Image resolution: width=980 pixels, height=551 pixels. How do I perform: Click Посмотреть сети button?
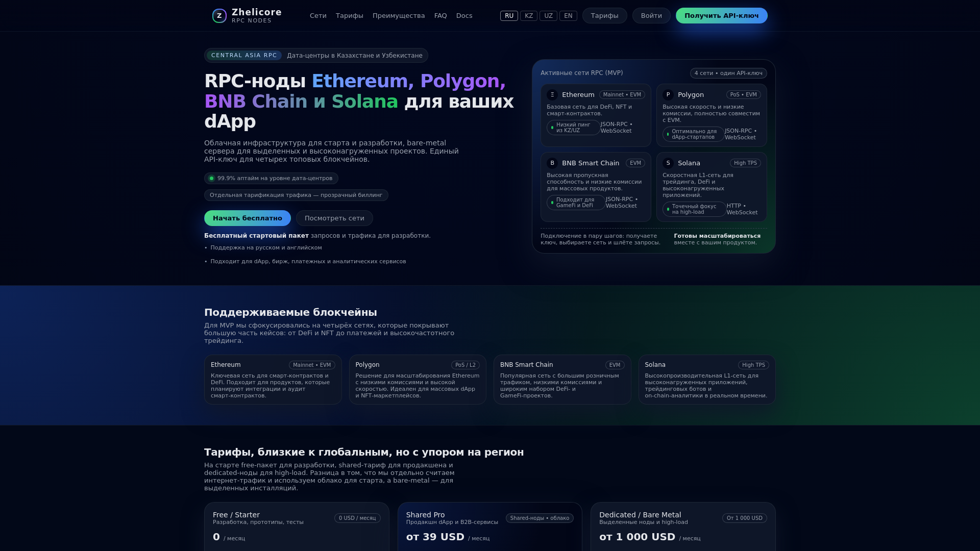coord(334,218)
